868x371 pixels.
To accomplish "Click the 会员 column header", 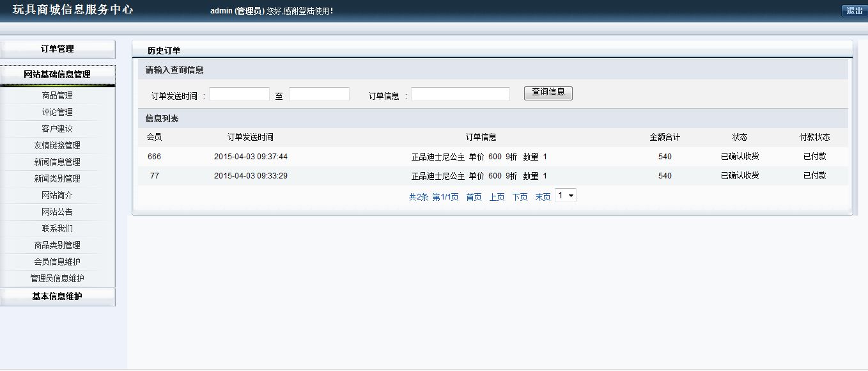I will [154, 137].
